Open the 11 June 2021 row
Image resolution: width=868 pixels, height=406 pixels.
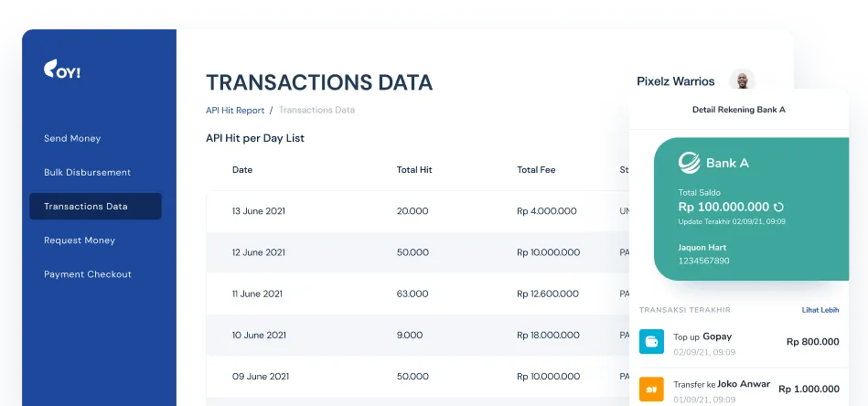[412, 294]
